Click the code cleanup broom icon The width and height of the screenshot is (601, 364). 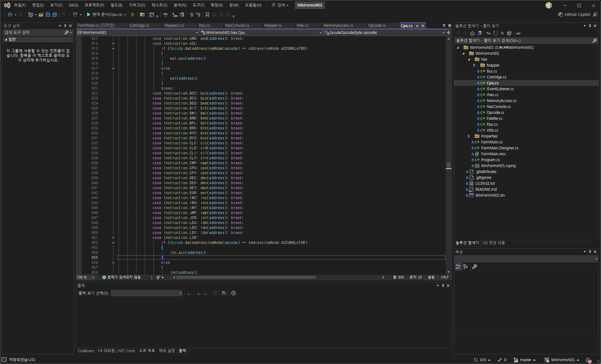click(x=159, y=277)
